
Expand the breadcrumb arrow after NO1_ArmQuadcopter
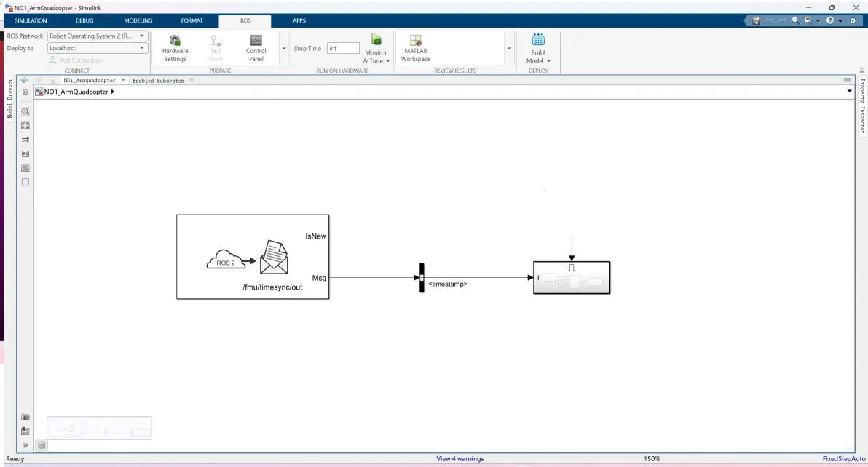112,92
